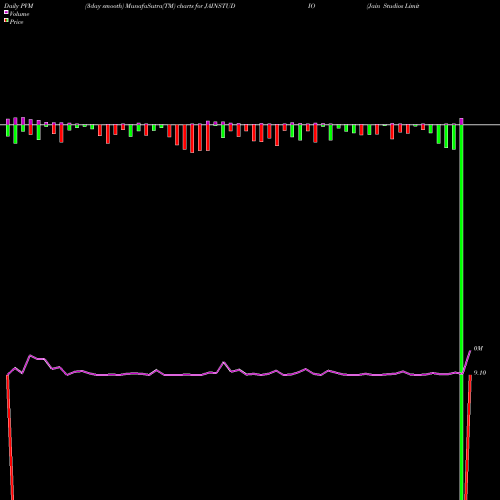Click the '9.10' price value label
500x500 pixels.
point(480,373)
